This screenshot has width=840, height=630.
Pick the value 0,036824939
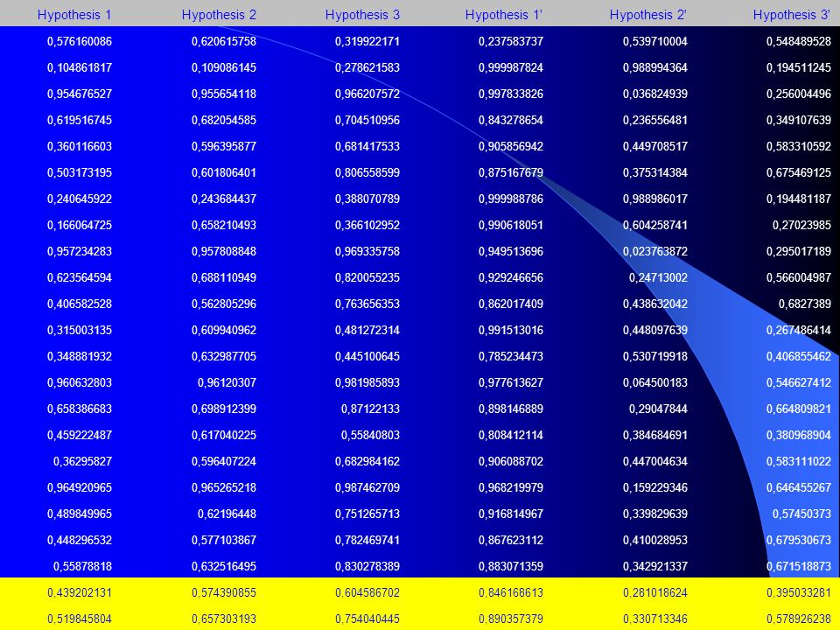655,94
